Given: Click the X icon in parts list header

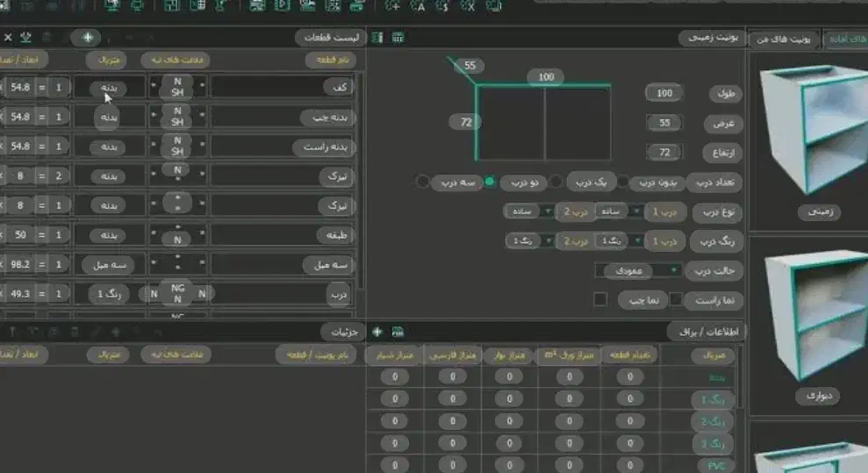Looking at the screenshot, I should click(8, 38).
